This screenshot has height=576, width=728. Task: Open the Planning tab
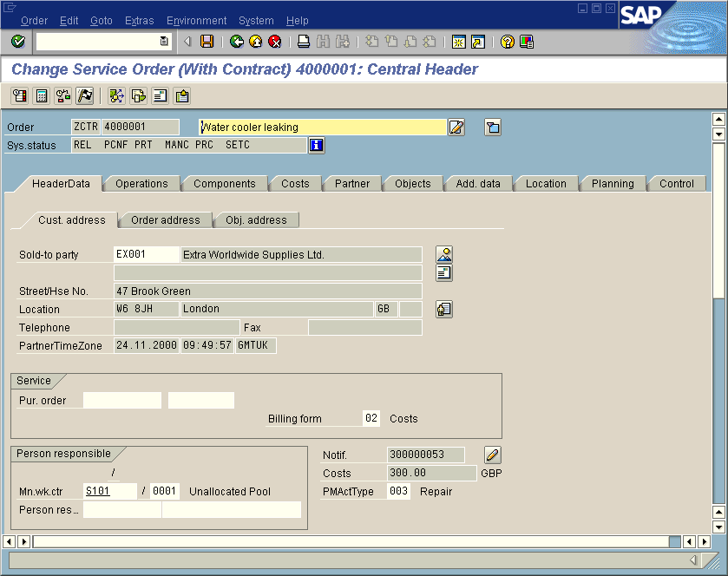[x=613, y=184]
